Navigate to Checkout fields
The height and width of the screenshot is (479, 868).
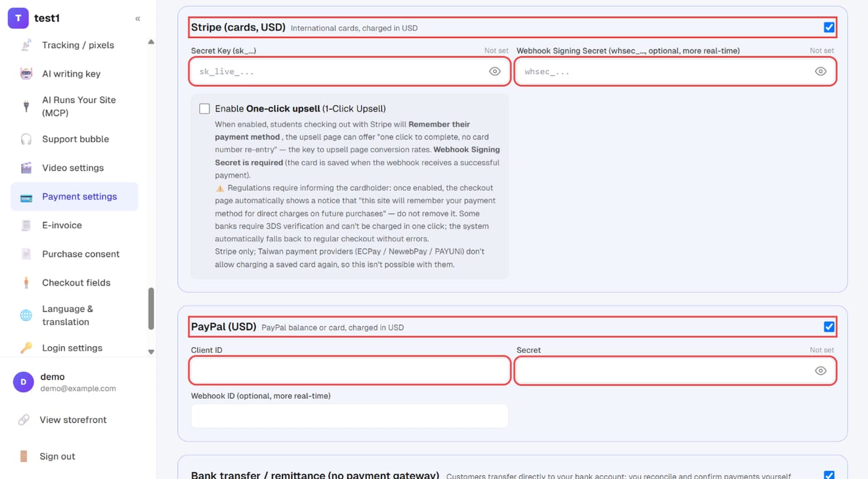[x=74, y=283]
